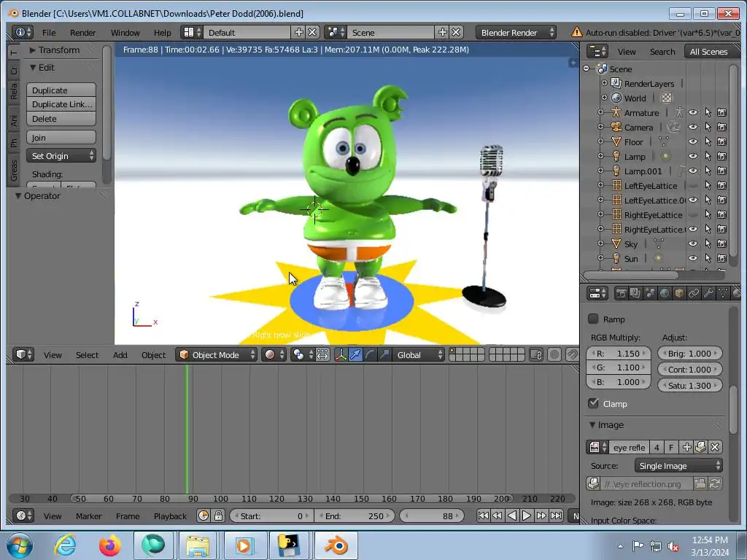This screenshot has width=747, height=560.
Task: Open the File menu
Action: coord(49,32)
